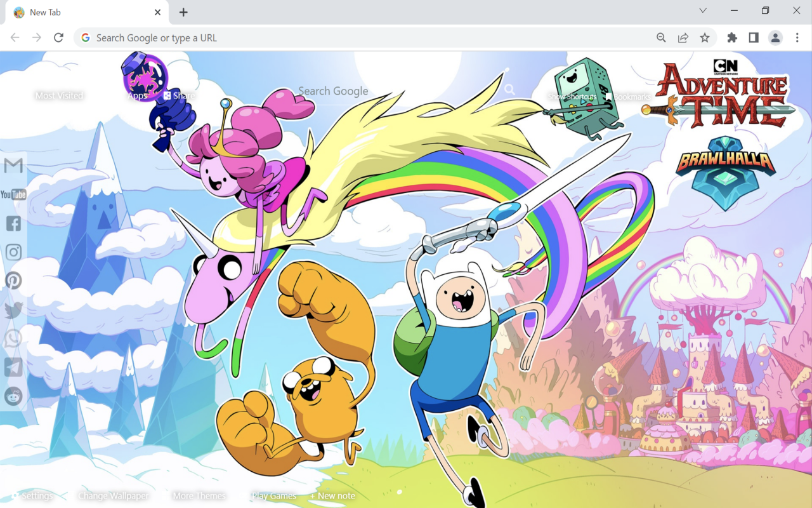Open Twitter shortcut in sidebar

(13, 309)
